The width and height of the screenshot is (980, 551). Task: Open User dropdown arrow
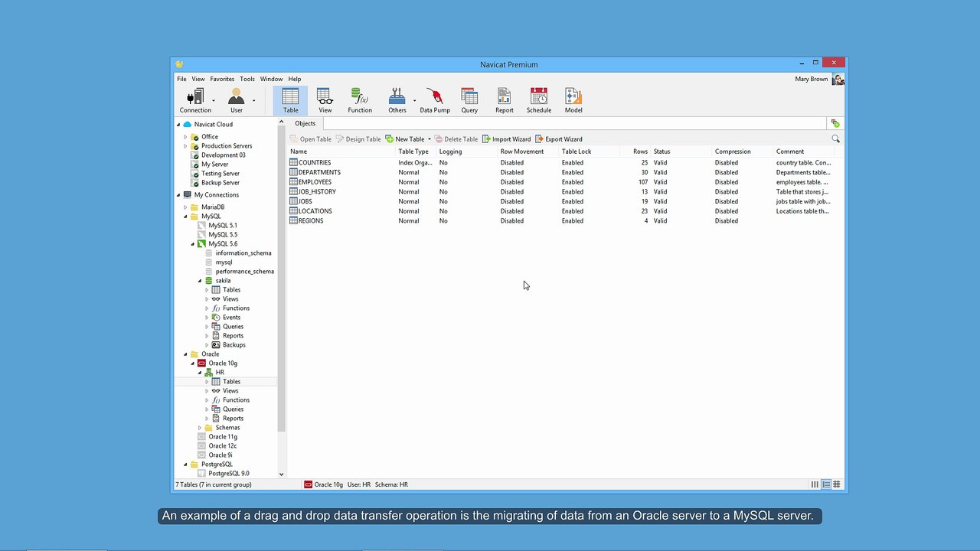[253, 100]
